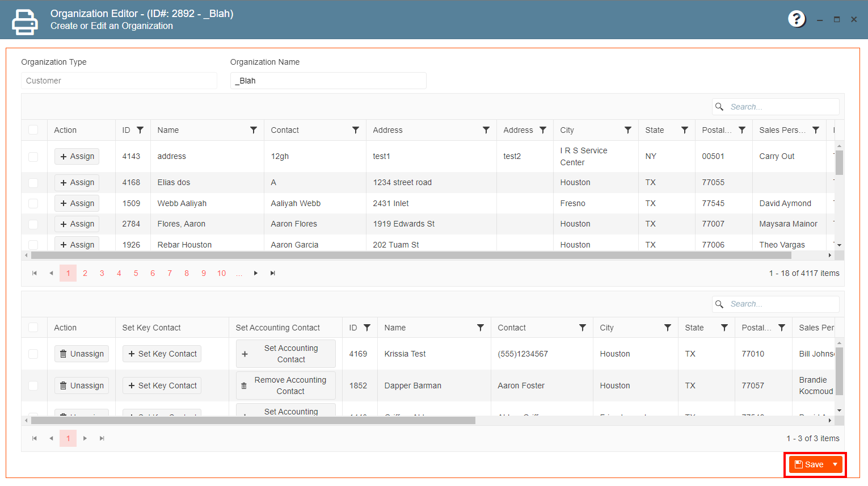Check the Dapper Barman row checkbox
This screenshot has width=868, height=486.
(x=33, y=386)
